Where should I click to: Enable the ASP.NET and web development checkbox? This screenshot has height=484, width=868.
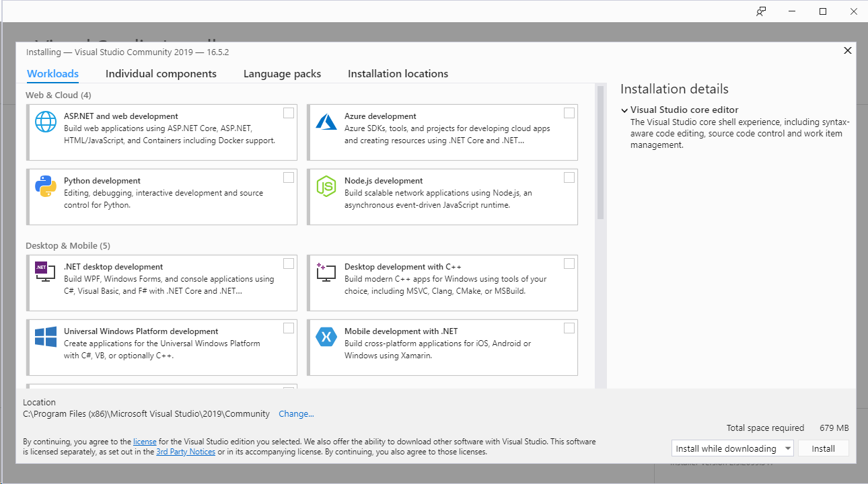289,113
